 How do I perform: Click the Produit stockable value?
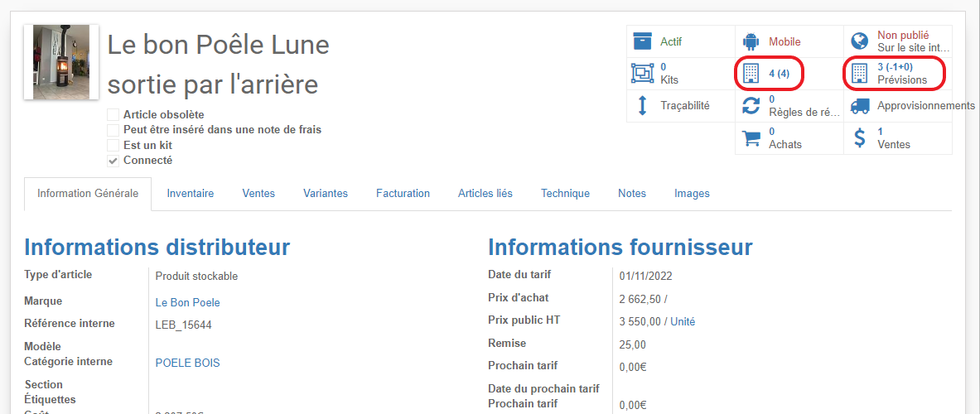pyautogui.click(x=197, y=276)
